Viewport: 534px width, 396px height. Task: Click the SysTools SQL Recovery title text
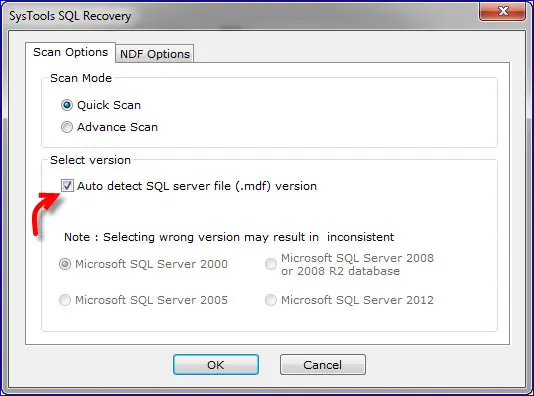[70, 16]
